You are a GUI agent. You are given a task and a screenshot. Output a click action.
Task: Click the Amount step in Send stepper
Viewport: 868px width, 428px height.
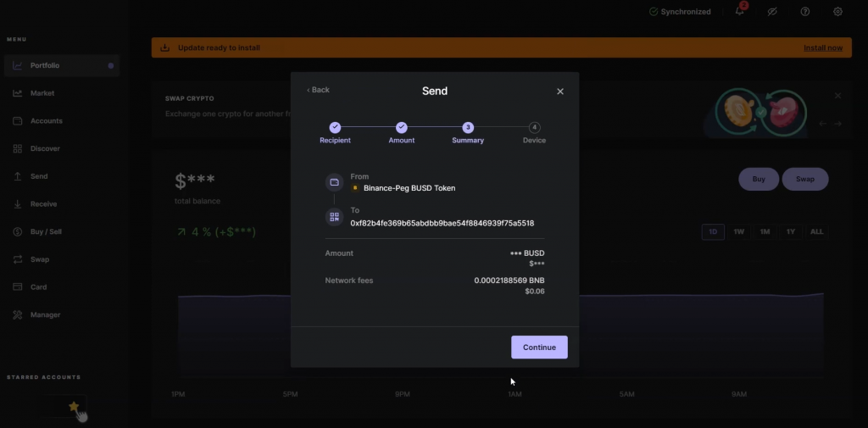[401, 133]
